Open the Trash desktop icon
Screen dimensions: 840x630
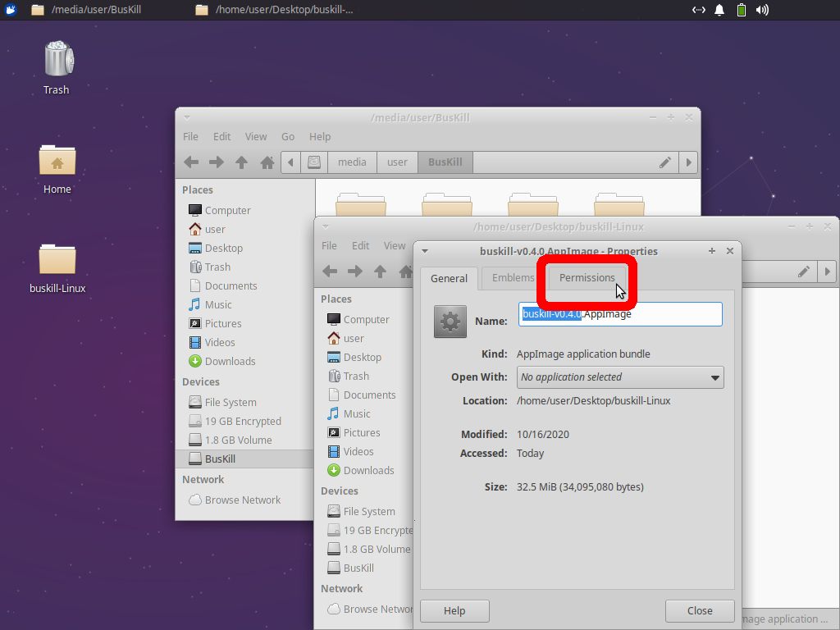click(x=57, y=67)
